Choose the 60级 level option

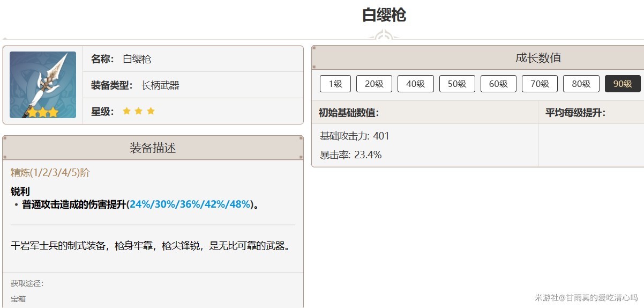pos(498,84)
